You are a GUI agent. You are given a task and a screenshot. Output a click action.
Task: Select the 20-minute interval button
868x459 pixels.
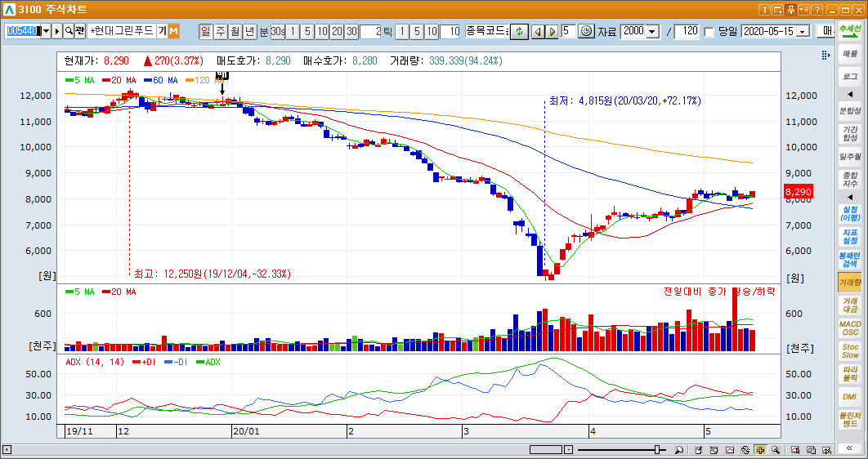[x=337, y=32]
